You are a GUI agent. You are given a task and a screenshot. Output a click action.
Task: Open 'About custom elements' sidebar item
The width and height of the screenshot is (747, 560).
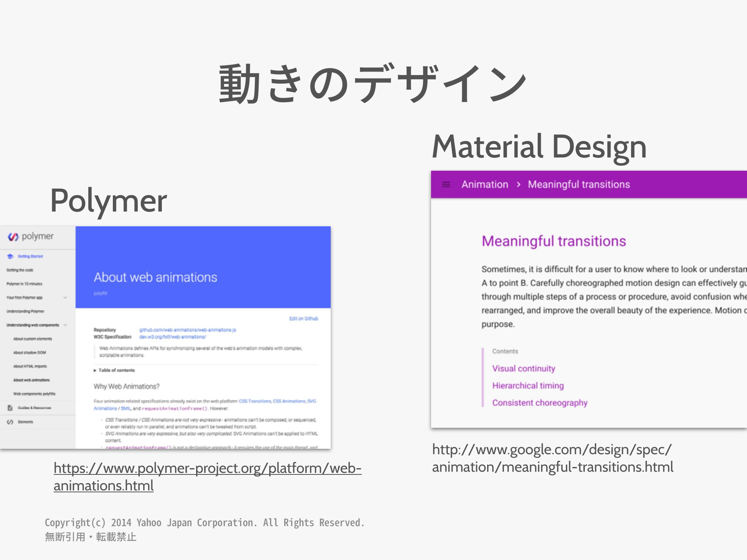[33, 339]
